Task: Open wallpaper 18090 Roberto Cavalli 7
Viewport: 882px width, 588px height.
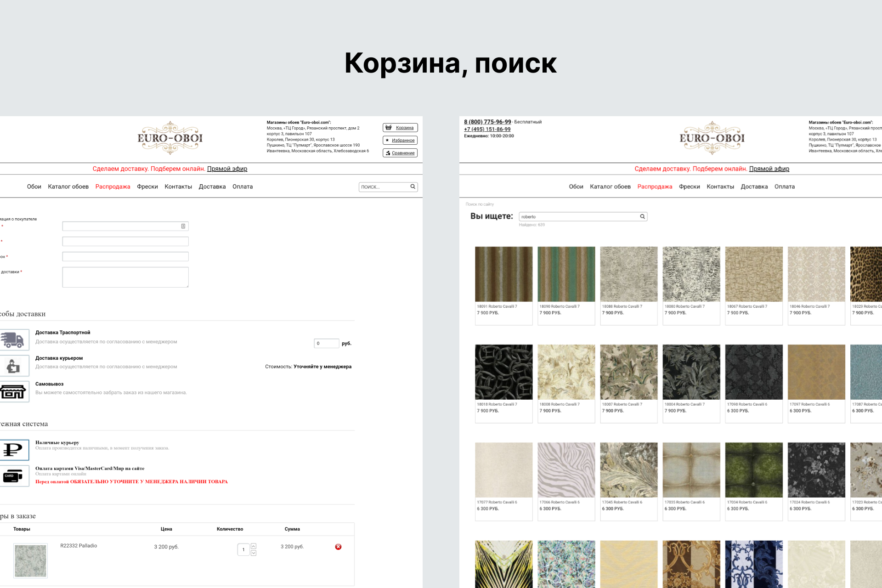Action: pos(566,286)
